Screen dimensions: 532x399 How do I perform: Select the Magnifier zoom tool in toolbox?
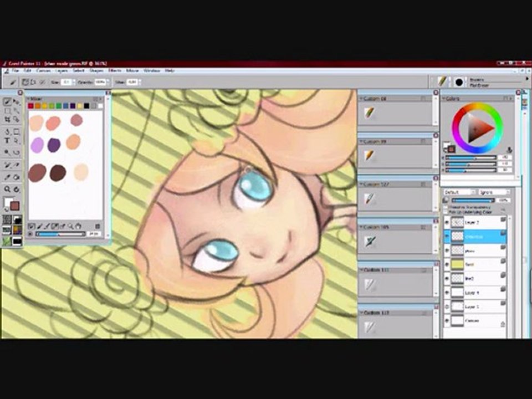(x=7, y=190)
